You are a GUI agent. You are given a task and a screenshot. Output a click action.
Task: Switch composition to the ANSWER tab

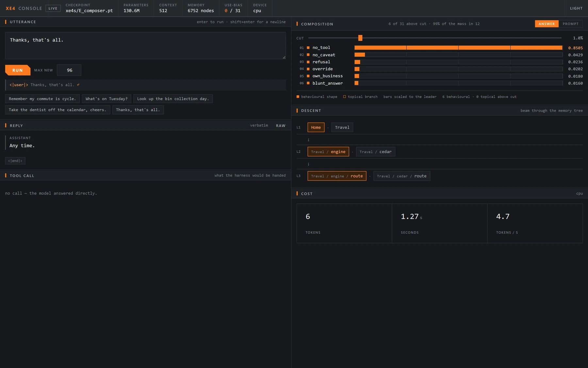tap(547, 24)
